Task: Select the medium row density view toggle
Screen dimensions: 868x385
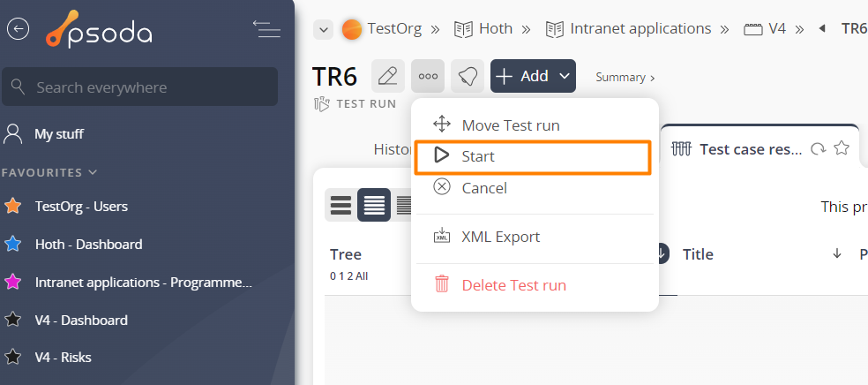Action: (374, 205)
